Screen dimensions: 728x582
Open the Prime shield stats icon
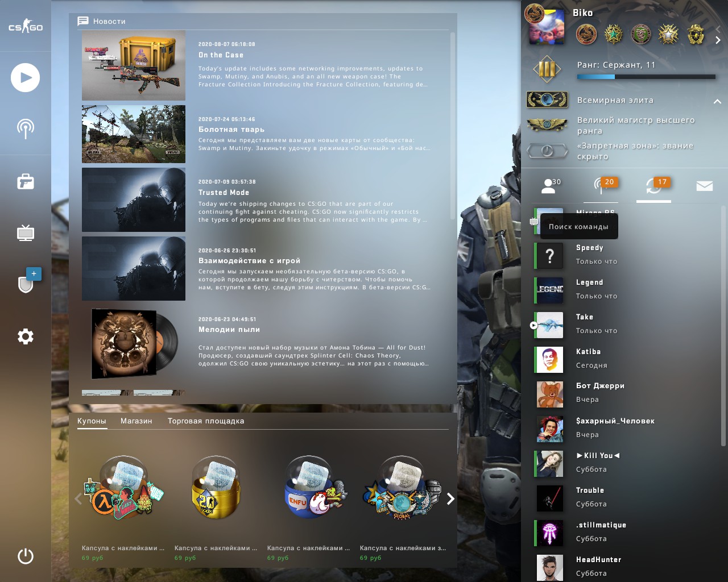point(26,284)
